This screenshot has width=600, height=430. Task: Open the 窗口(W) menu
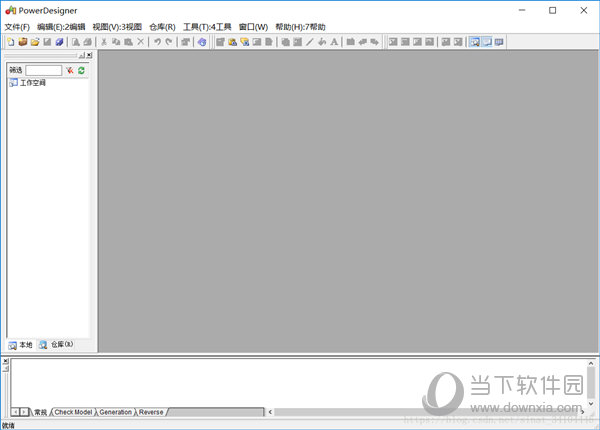(x=253, y=27)
